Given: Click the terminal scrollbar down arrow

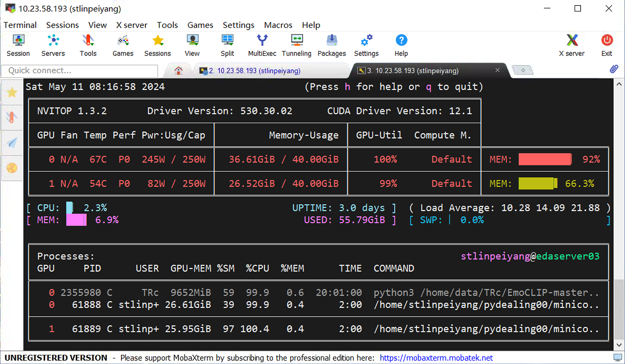Looking at the screenshot, I should (619, 345).
